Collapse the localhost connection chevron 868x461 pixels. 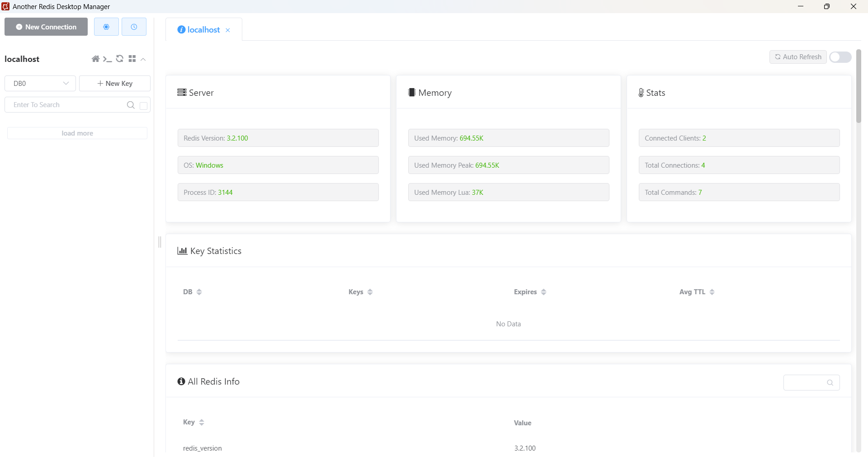click(x=143, y=59)
